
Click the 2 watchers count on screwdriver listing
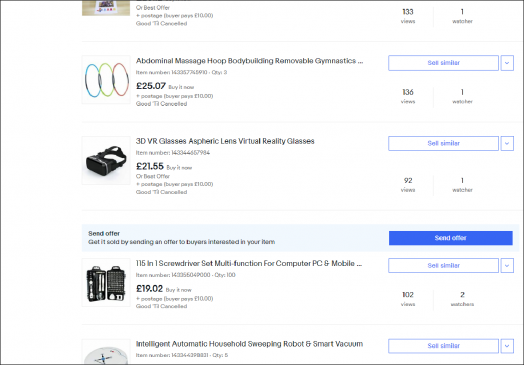click(462, 298)
